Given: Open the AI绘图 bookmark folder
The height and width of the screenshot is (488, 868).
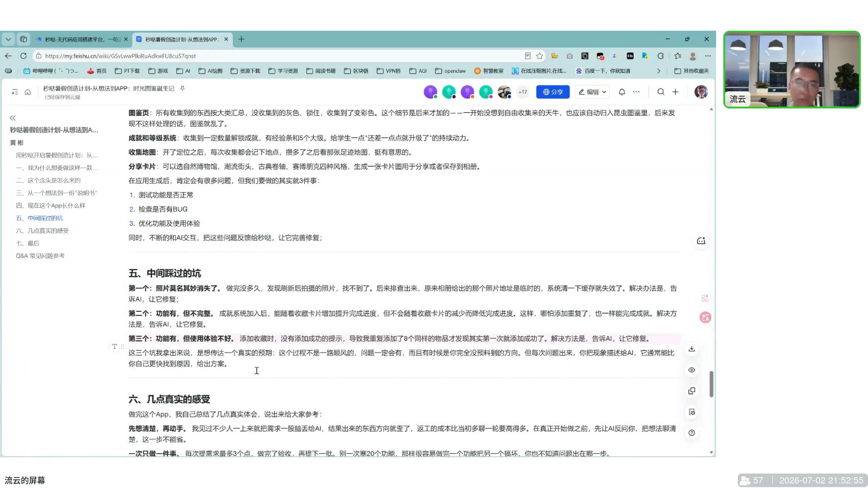Looking at the screenshot, I should tap(211, 71).
